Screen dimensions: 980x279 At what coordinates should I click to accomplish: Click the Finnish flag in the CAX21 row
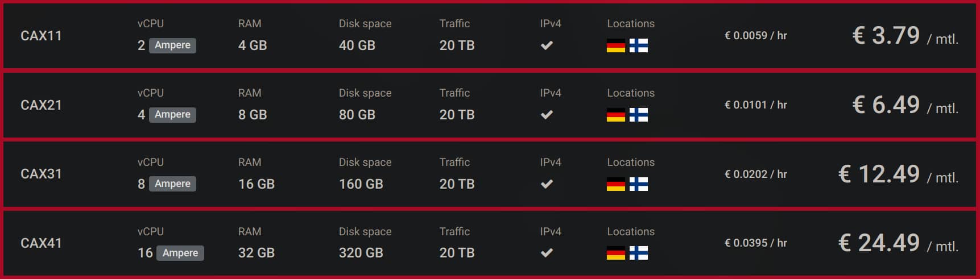pyautogui.click(x=639, y=115)
